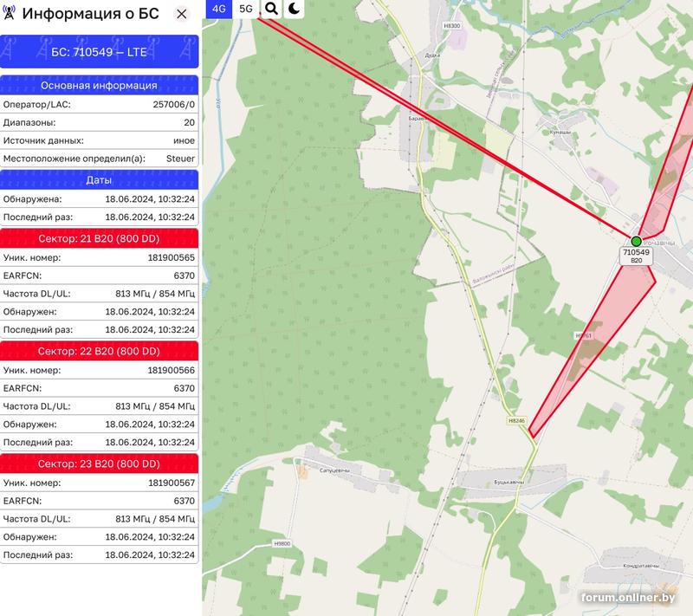
Task: Switch to the 4G tab
Action: click(219, 9)
